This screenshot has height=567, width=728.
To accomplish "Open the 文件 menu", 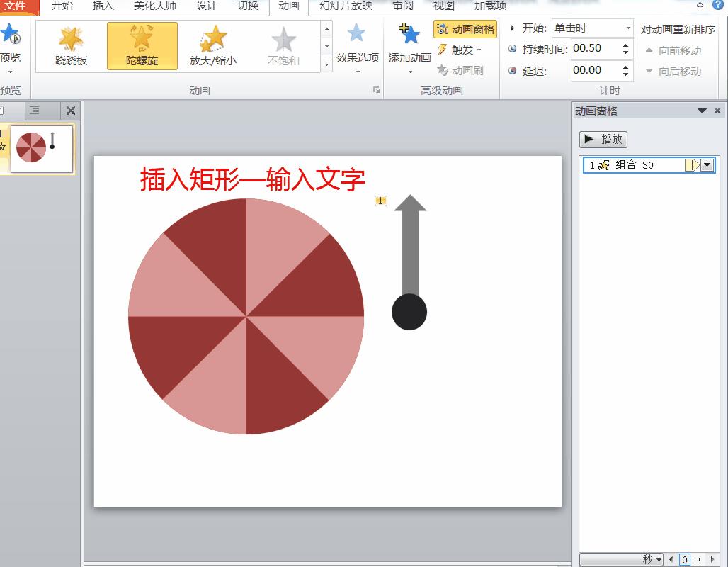I will point(18,5).
